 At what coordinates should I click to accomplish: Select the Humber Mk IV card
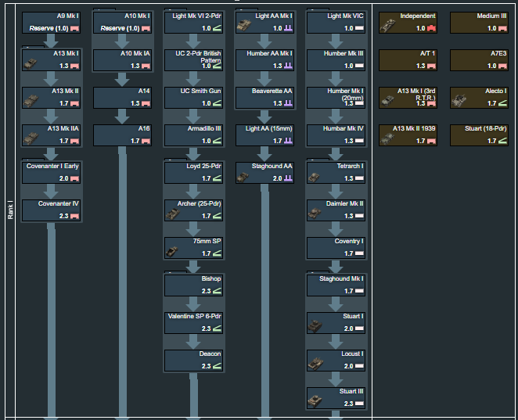click(x=336, y=135)
